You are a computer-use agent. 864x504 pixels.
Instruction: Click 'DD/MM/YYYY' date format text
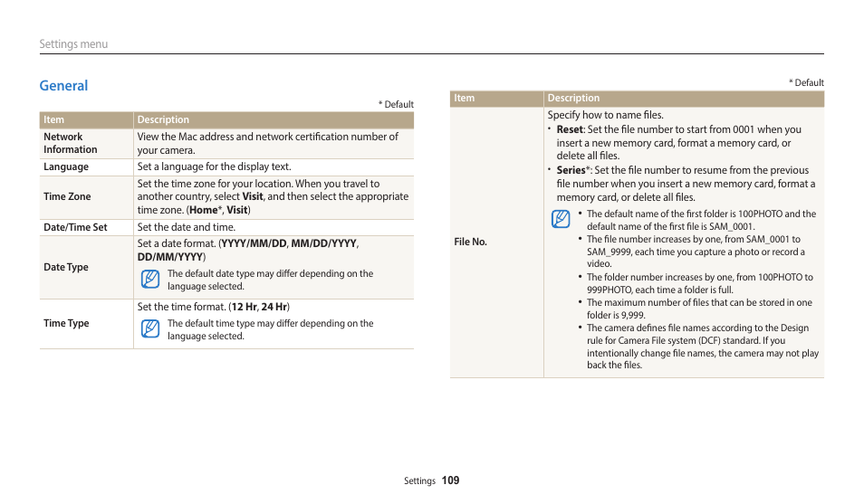[x=170, y=257]
